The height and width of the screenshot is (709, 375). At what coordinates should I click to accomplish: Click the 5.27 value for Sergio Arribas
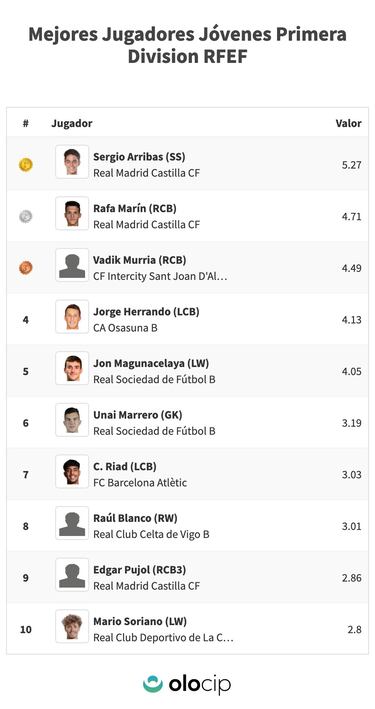point(351,165)
